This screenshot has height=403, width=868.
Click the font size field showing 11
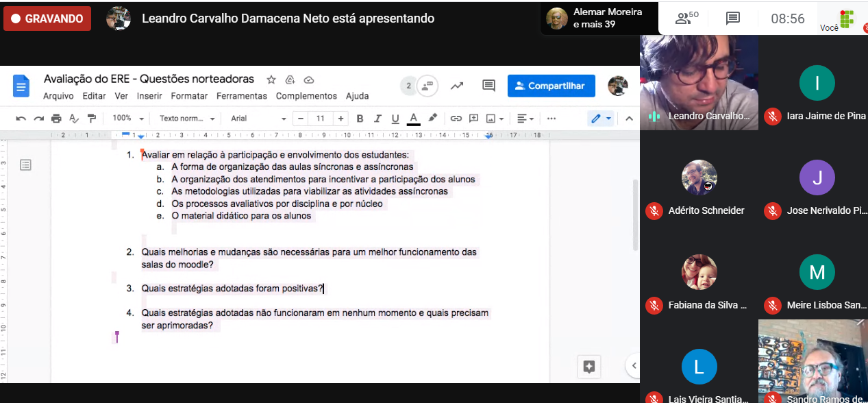[x=320, y=119]
